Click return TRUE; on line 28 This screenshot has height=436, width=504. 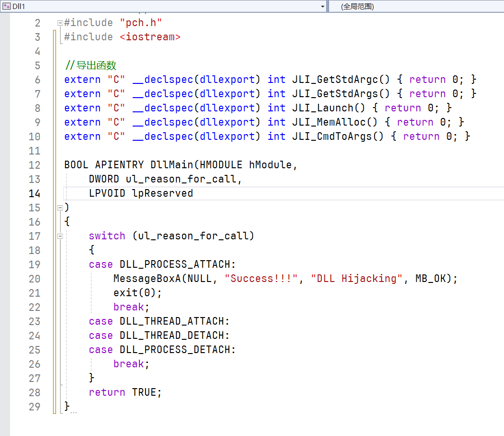pos(125,392)
